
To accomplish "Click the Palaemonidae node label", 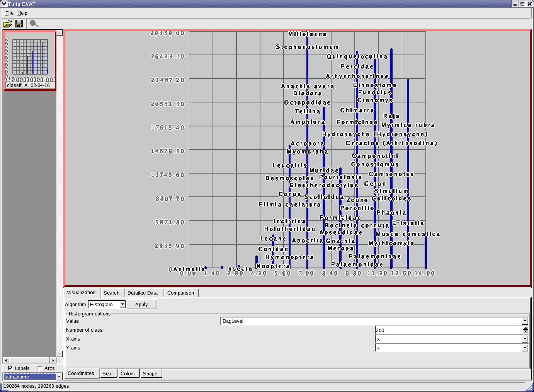I will click(357, 265).
